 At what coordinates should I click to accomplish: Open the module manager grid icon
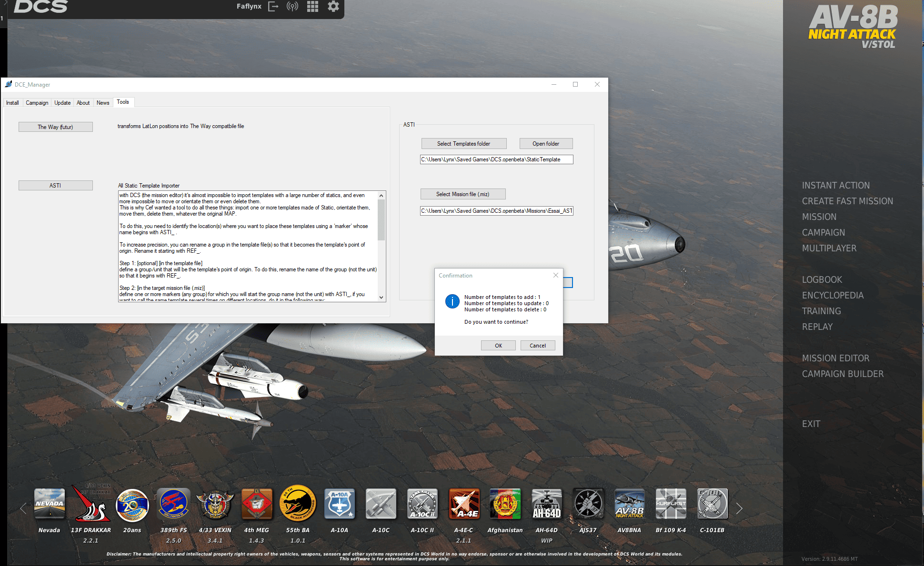tap(312, 7)
